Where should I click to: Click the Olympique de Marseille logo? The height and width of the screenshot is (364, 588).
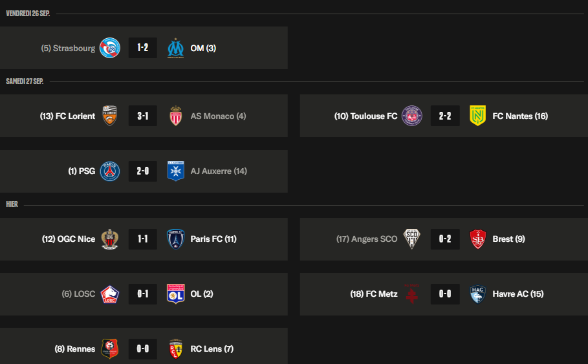[175, 48]
